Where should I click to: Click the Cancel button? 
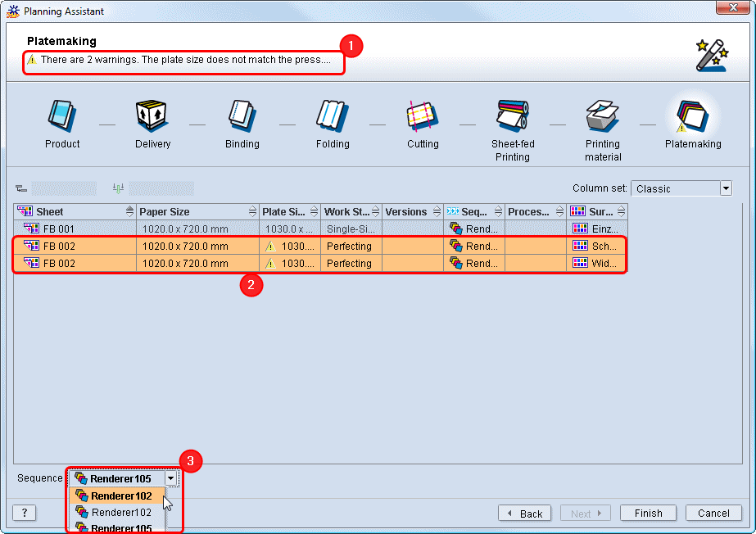(x=713, y=514)
